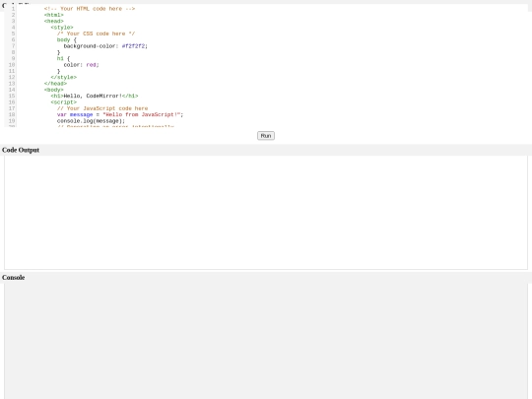Click the '<head>' opening tag line
The width and height of the screenshot is (532, 399).
tap(53, 21)
